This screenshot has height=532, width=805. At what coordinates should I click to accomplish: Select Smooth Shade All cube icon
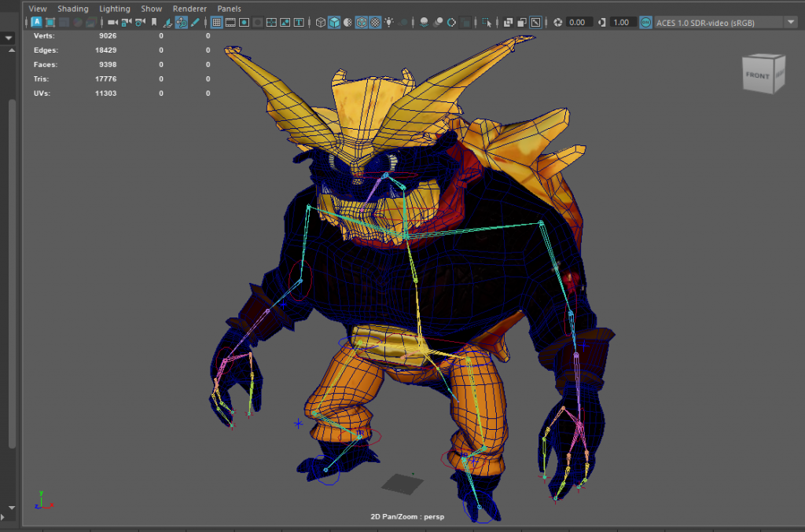(334, 22)
